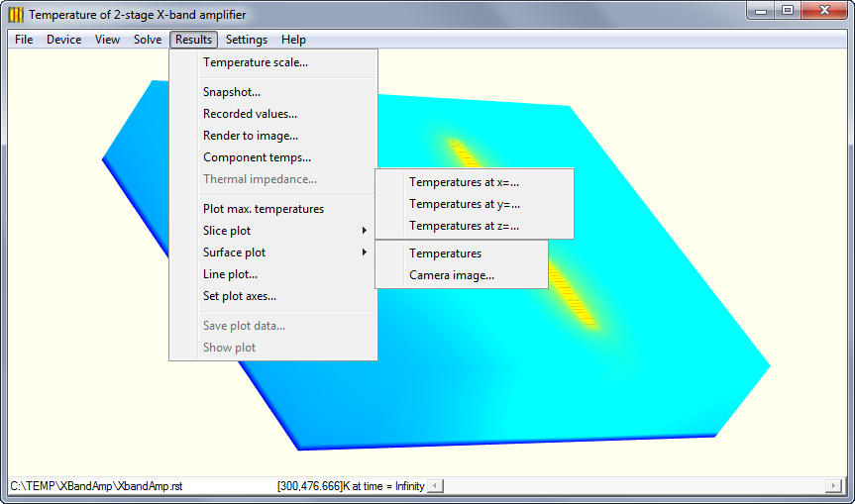
Task: Click the time scrollbar left arrow
Action: pos(435,486)
